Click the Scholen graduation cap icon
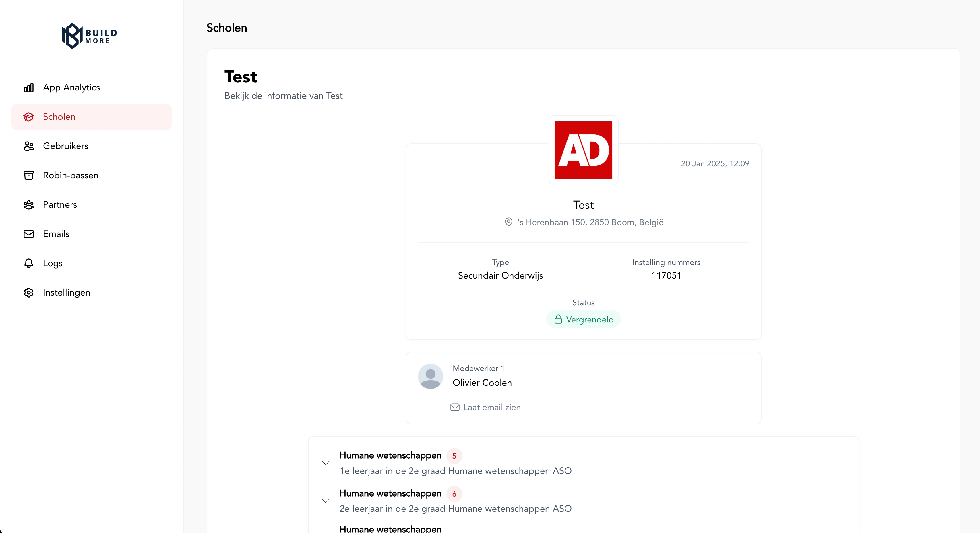This screenshot has width=980, height=533. 28,117
